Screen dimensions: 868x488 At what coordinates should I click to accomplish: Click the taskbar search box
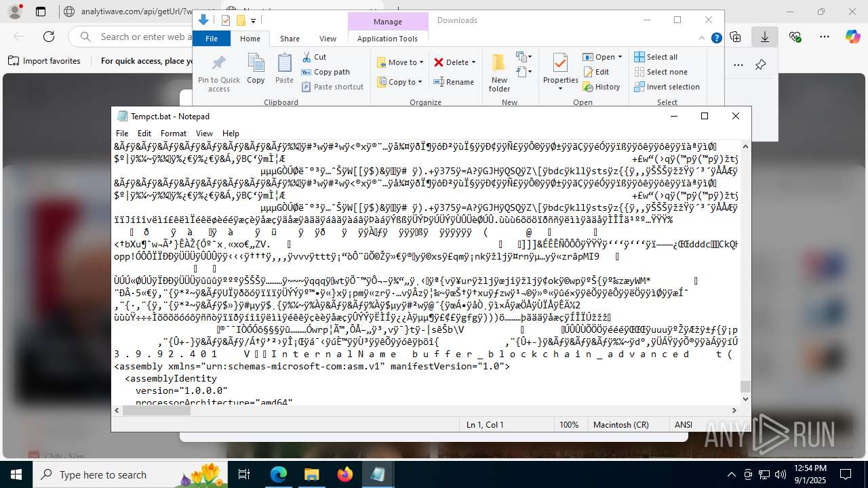(x=130, y=474)
